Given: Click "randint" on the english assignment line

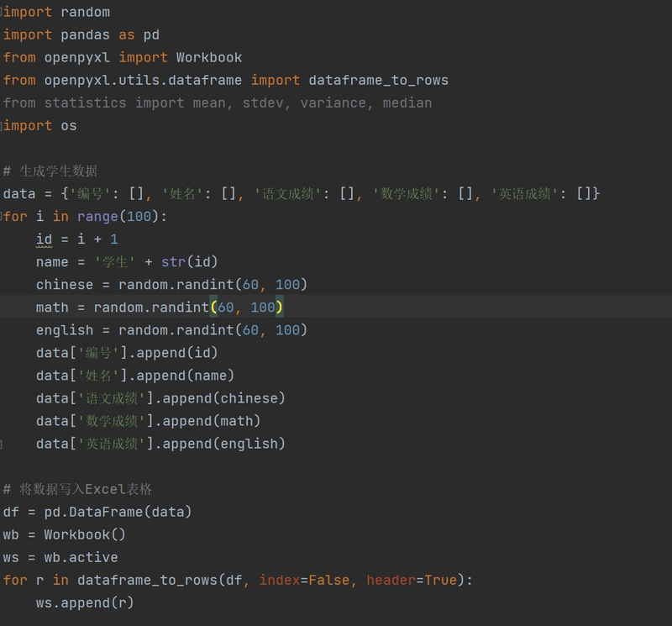Looking at the screenshot, I should pos(205,330).
